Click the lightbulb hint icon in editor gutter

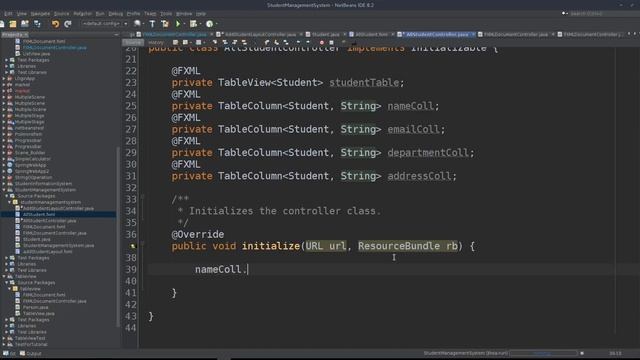point(133,246)
